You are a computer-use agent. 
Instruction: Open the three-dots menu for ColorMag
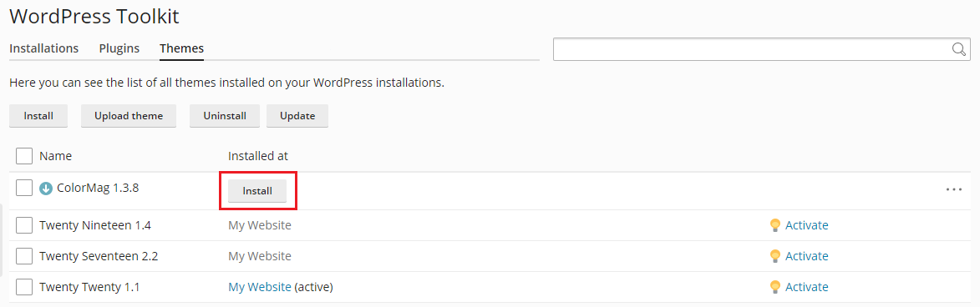(x=954, y=189)
